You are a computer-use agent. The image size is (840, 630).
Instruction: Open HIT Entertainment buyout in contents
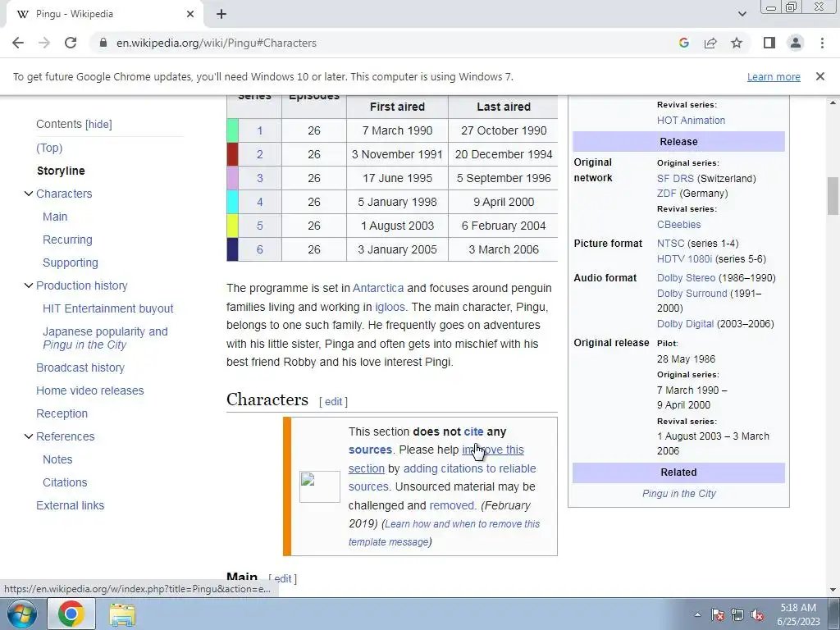pyautogui.click(x=108, y=308)
